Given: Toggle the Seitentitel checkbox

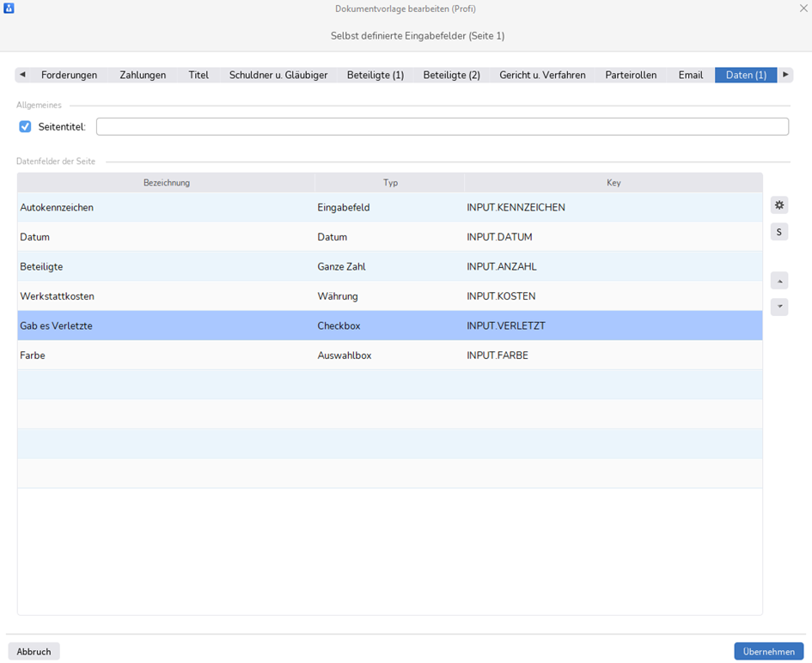Looking at the screenshot, I should tap(25, 127).
